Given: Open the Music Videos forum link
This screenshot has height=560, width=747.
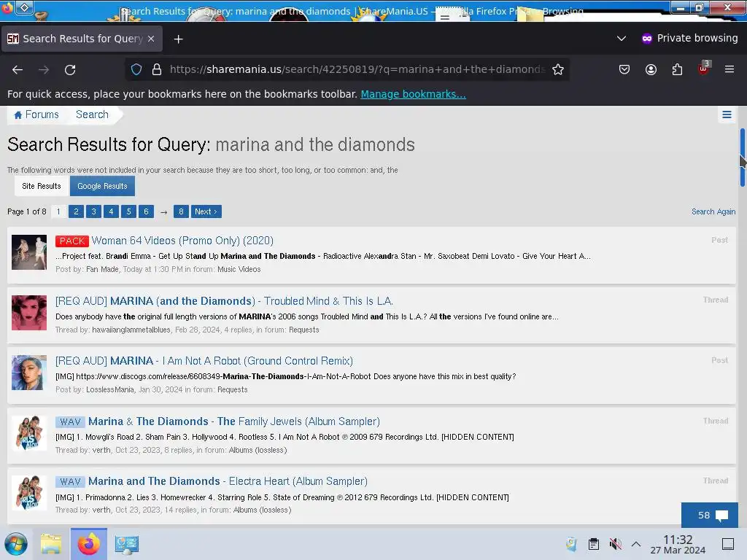Looking at the screenshot, I should tap(239, 270).
